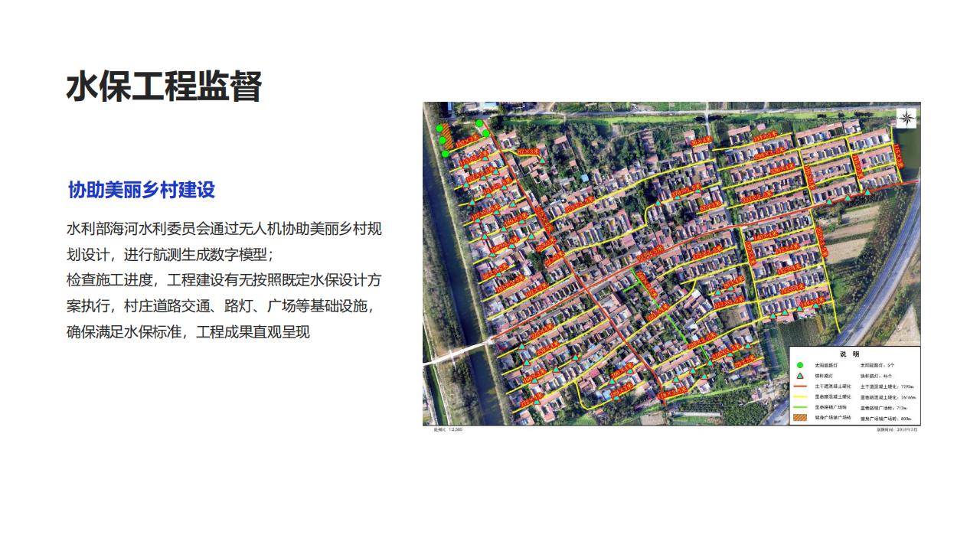The height and width of the screenshot is (551, 980).
Task: Click the 2018年3月 date caption under the legend
Action: coord(897,429)
